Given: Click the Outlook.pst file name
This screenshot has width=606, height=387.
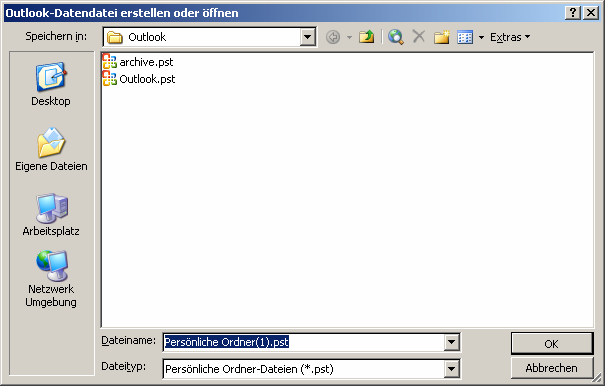Looking at the screenshot, I should [147, 79].
